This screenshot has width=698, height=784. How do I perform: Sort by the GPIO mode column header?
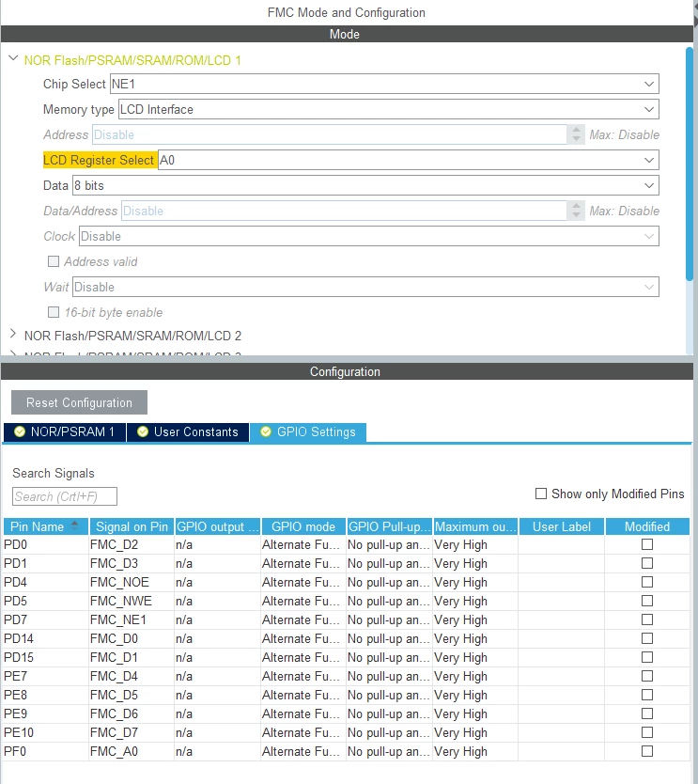[x=303, y=526]
